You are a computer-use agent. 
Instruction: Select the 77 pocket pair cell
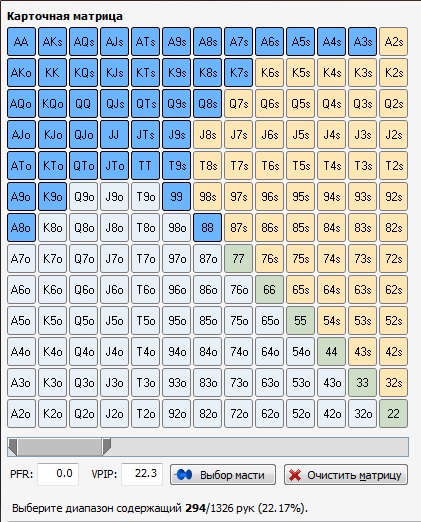238,259
